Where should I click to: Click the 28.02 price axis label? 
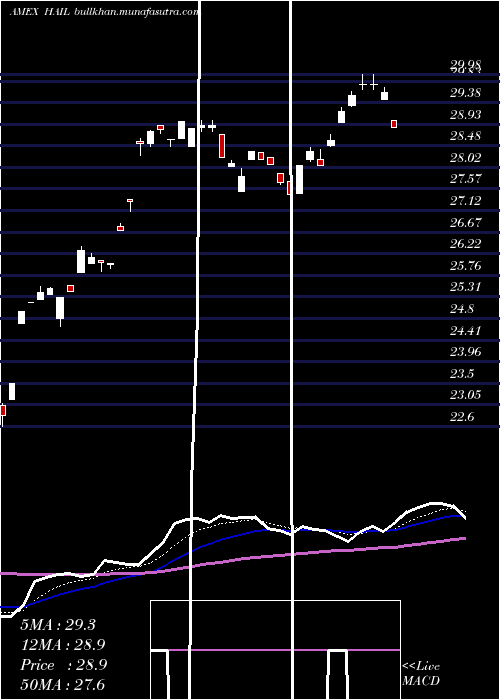point(466,158)
